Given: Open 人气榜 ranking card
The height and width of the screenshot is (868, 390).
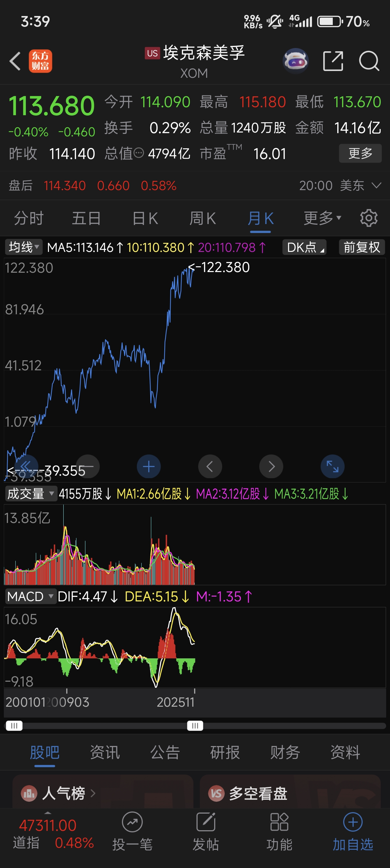Looking at the screenshot, I should click(x=103, y=792).
